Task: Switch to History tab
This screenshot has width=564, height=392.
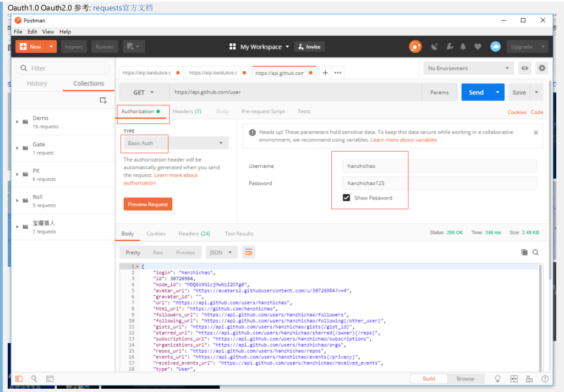Action: (37, 84)
